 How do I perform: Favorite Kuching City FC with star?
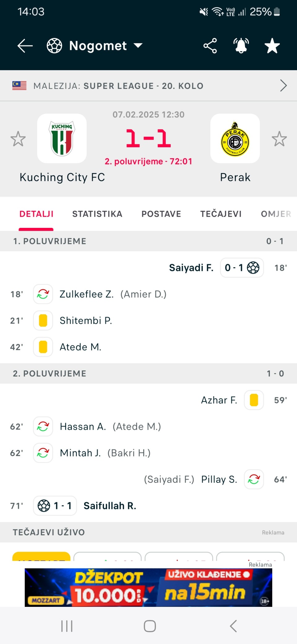tap(18, 139)
